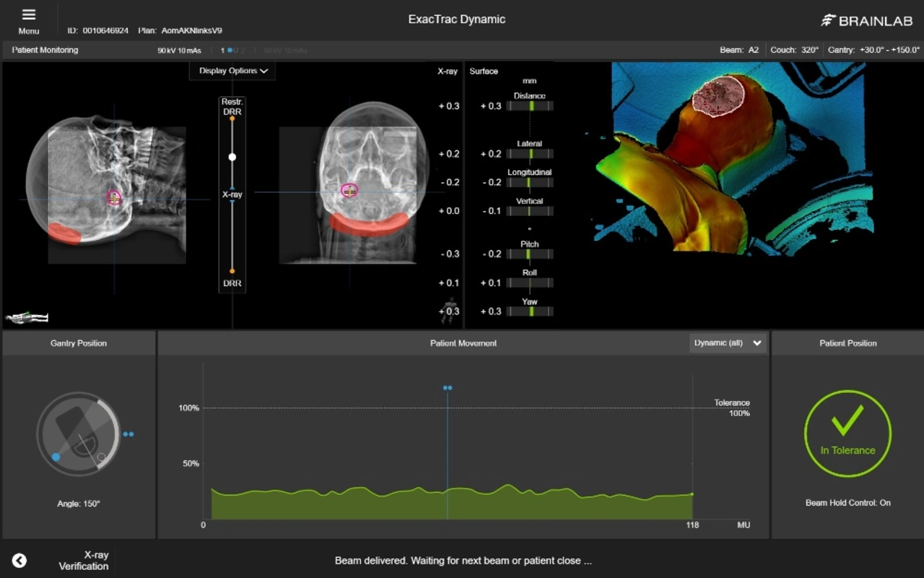924x578 pixels.
Task: Select the Restr. DRR blend endpoint
Action: coord(232,118)
